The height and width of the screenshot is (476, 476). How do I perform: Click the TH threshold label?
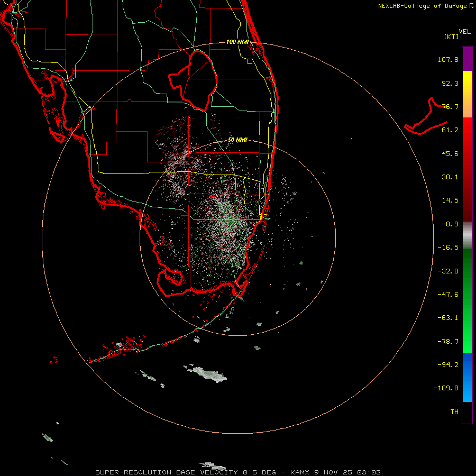[x=454, y=412]
